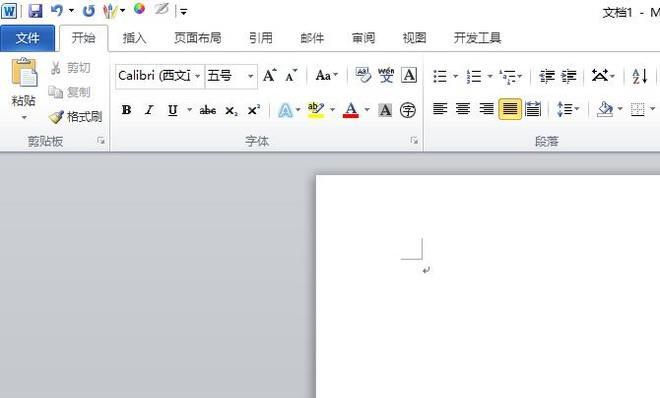Apply the red font color button
This screenshot has height=398, width=660.
pyautogui.click(x=351, y=110)
